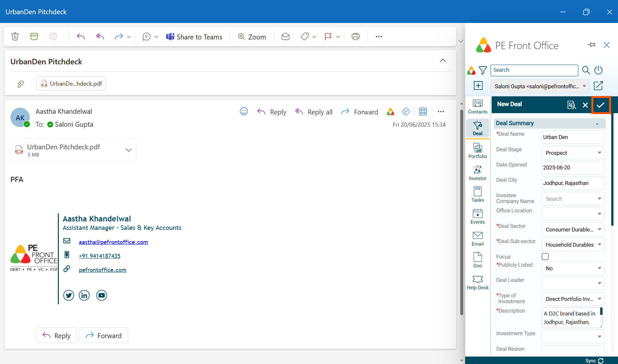Expand the Publicly Listed dropdown
The width and height of the screenshot is (618, 364).
(572, 268)
